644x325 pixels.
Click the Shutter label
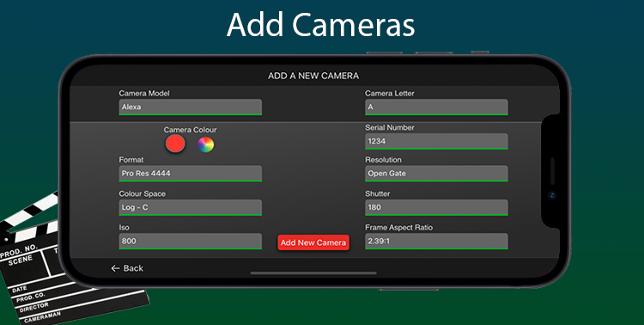coord(378,193)
